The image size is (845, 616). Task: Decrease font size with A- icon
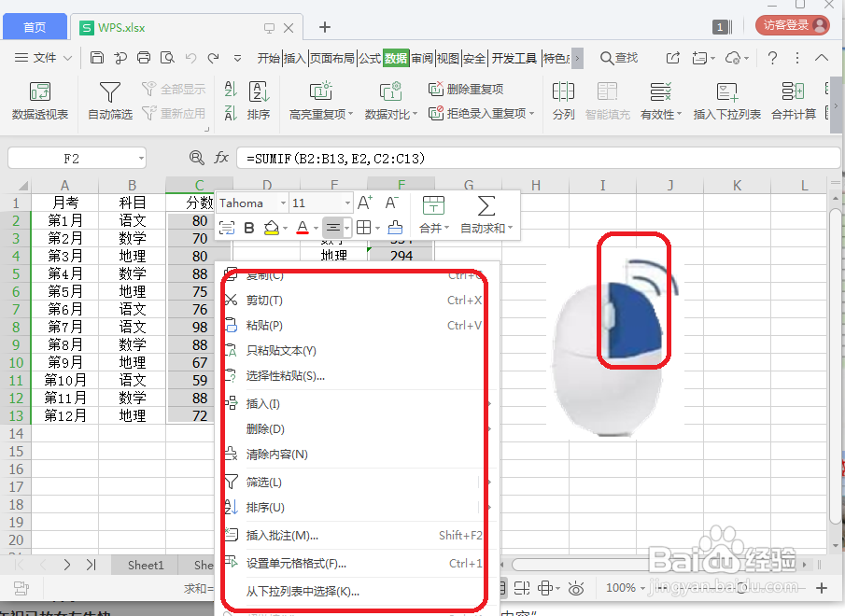pos(392,203)
